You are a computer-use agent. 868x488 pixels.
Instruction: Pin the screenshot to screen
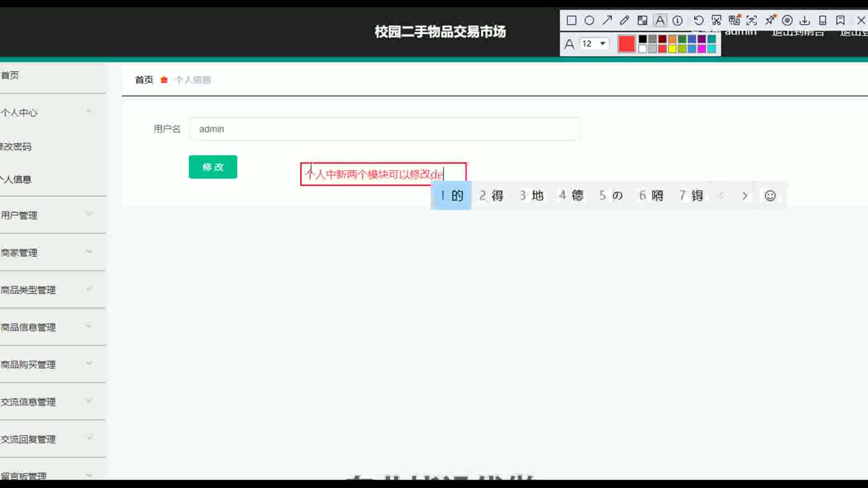click(770, 20)
